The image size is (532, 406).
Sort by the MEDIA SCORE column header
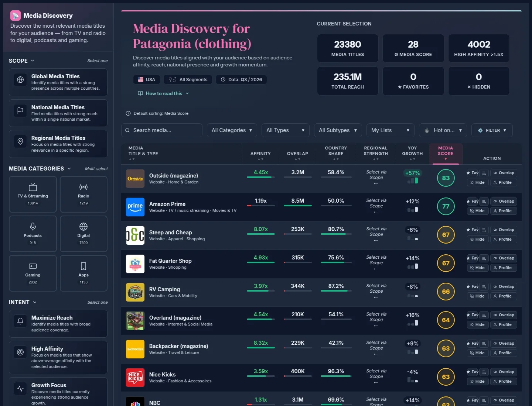tap(446, 153)
